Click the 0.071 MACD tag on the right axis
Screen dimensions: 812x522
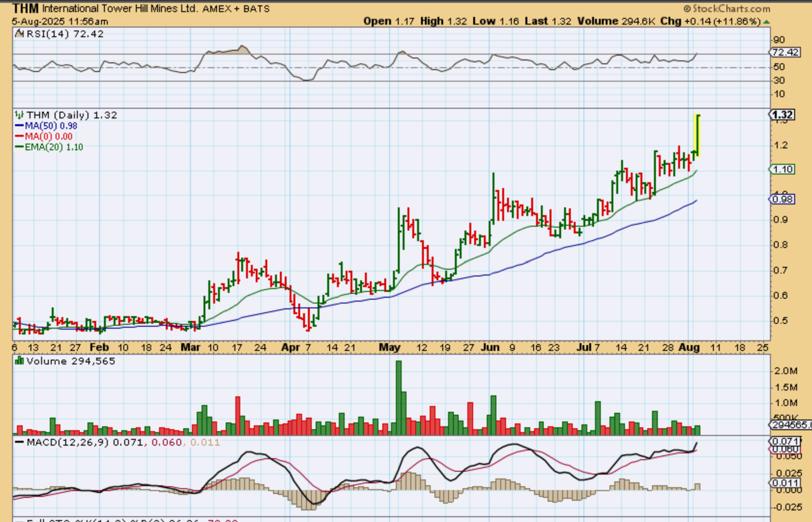784,441
